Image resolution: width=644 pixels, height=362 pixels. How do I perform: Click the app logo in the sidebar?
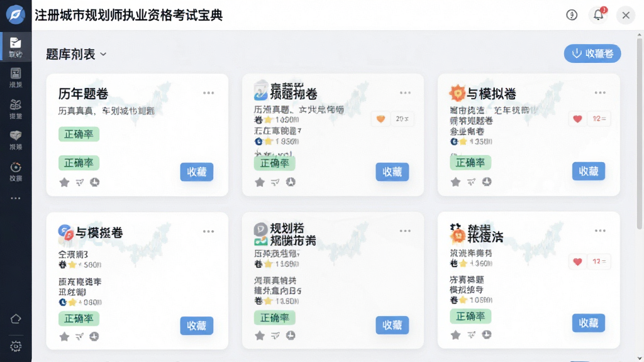pyautogui.click(x=16, y=15)
